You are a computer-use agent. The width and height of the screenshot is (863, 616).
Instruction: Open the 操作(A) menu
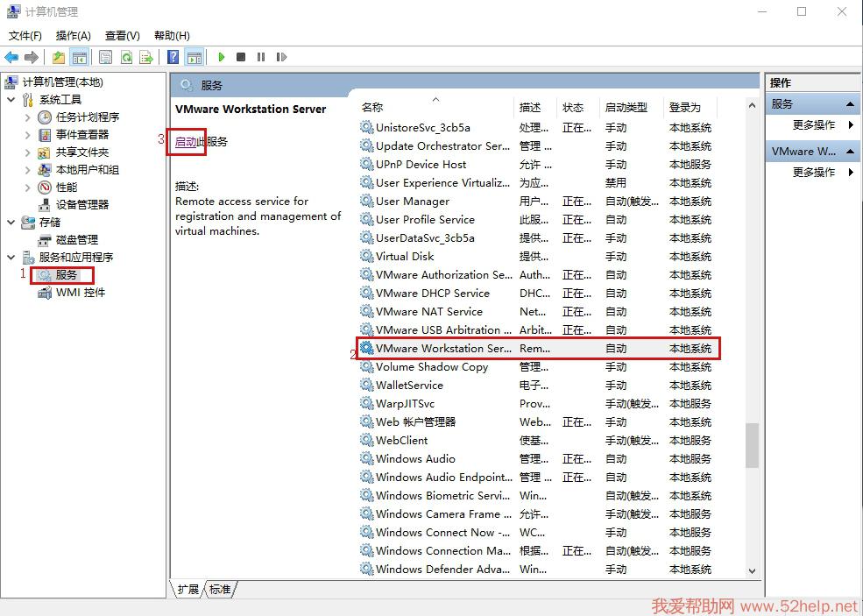coord(73,36)
